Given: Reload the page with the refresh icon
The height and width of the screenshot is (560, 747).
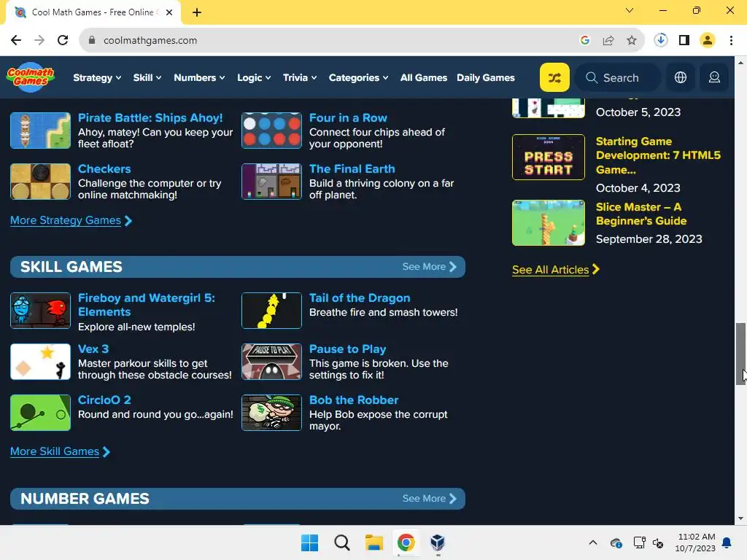Looking at the screenshot, I should tap(63, 41).
